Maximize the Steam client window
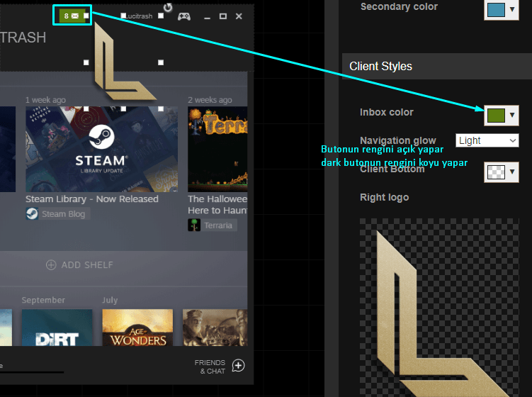Viewport: 532px width, 397px height. [x=223, y=16]
